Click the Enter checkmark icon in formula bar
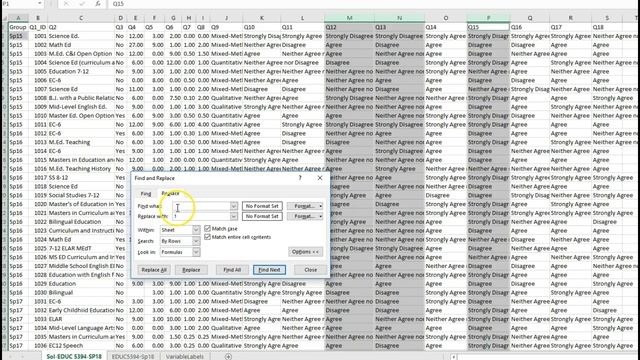 (82, 4)
